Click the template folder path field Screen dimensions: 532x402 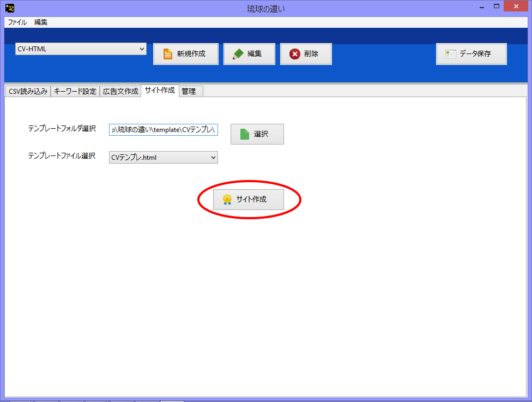point(163,130)
